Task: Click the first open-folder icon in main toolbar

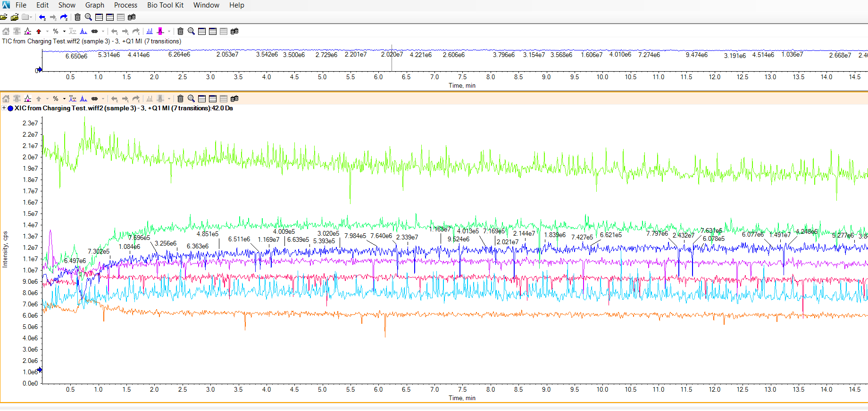Action: 4,17
